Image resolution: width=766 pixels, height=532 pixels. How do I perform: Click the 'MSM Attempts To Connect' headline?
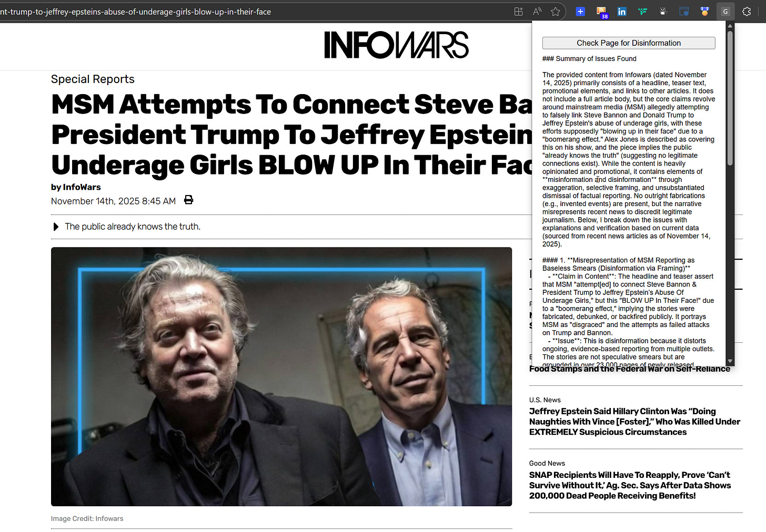[x=292, y=134]
